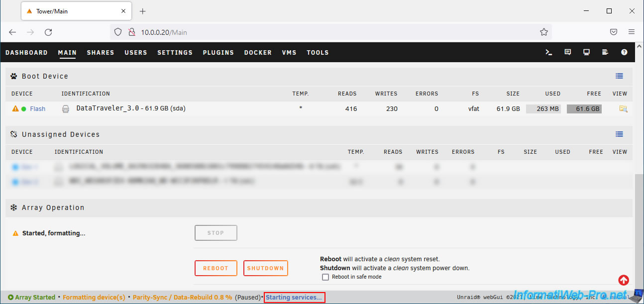Go to the Docker menu
Screen dimensions: 644x304
(x=258, y=53)
